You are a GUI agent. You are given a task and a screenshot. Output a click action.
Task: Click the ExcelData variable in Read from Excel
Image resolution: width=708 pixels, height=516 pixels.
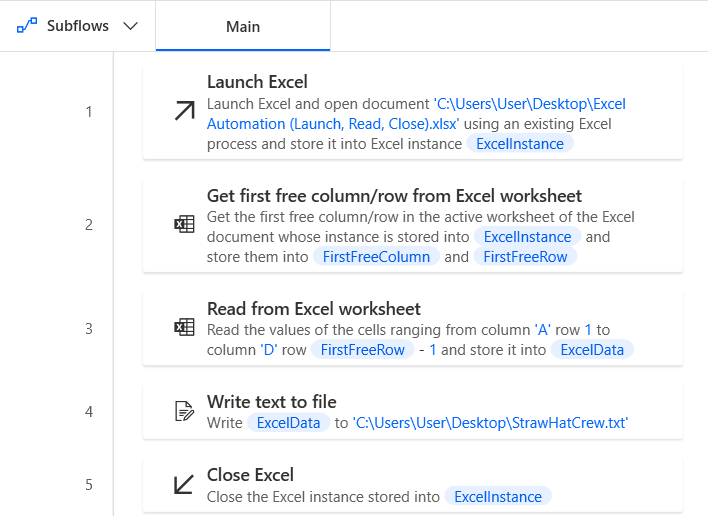click(x=593, y=349)
